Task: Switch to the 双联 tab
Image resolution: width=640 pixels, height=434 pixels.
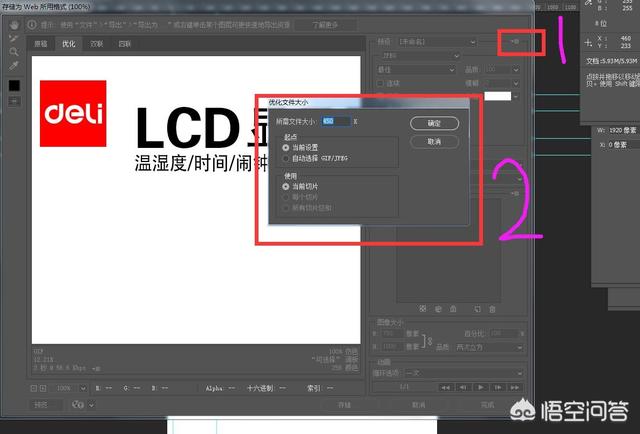Action: click(x=97, y=44)
